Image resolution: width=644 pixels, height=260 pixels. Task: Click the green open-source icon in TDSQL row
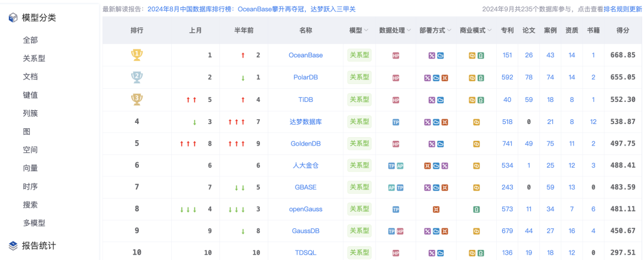point(481,253)
